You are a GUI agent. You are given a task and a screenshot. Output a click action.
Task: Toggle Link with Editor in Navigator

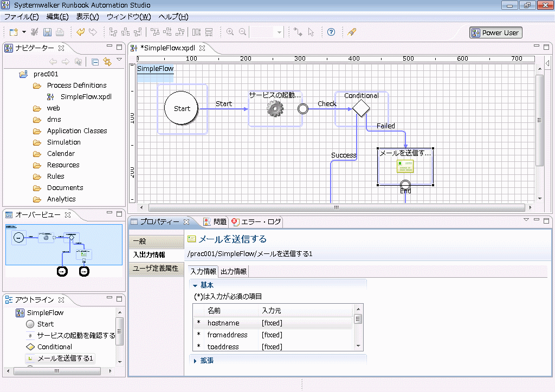point(107,62)
